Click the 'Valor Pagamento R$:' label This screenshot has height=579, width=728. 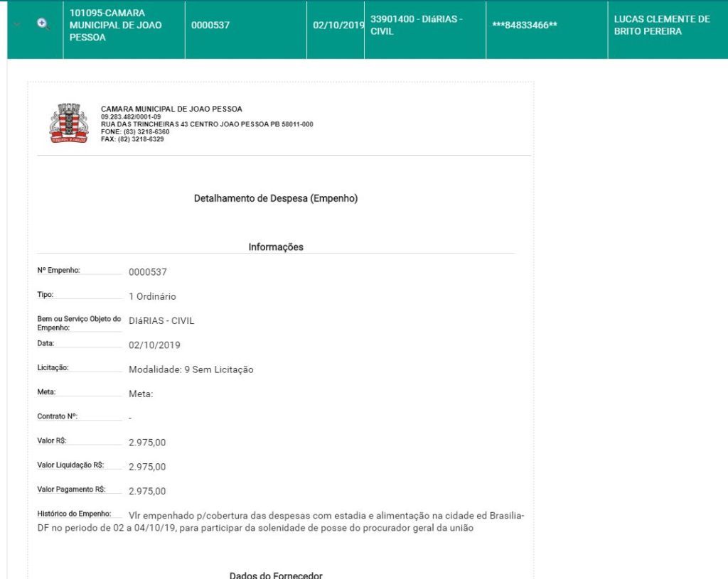pyautogui.click(x=72, y=489)
